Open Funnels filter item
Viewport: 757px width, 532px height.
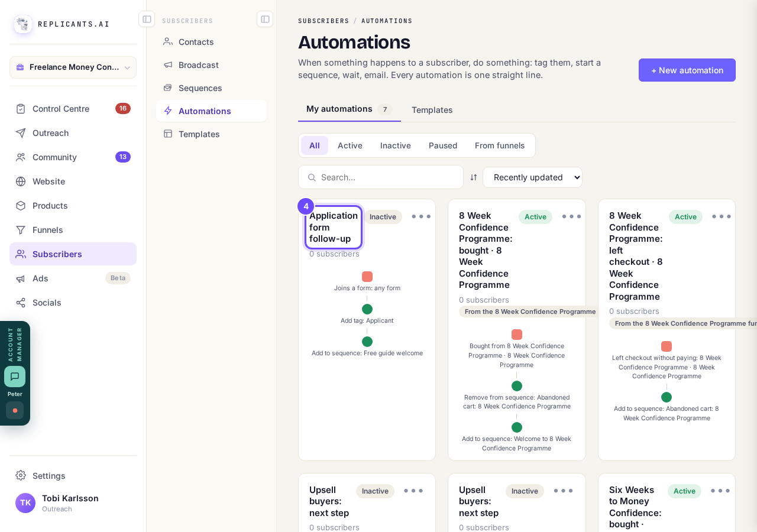pyautogui.click(x=73, y=230)
